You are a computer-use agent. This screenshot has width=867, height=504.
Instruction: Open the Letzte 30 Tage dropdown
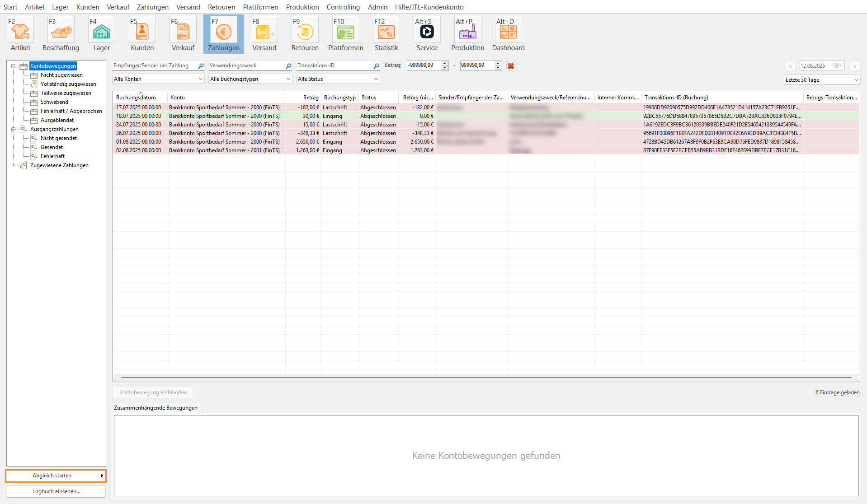(821, 80)
